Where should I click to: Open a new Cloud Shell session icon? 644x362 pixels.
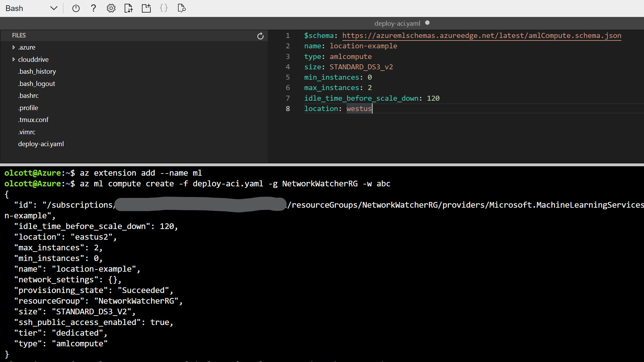146,8
